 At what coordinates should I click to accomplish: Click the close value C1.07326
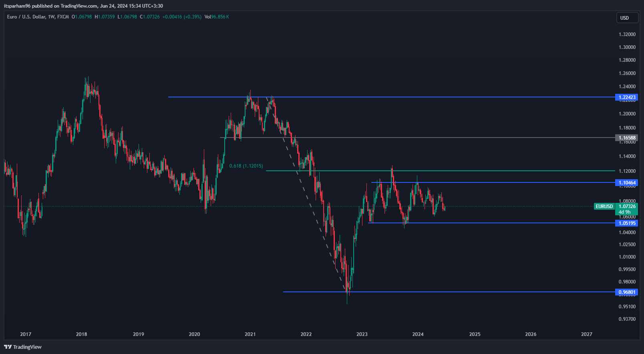pos(149,17)
